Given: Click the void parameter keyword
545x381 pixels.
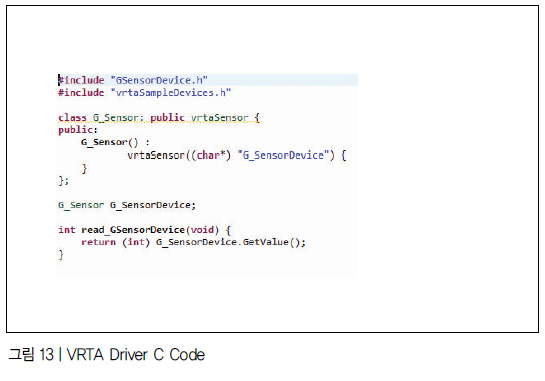Looking at the screenshot, I should click(202, 230).
